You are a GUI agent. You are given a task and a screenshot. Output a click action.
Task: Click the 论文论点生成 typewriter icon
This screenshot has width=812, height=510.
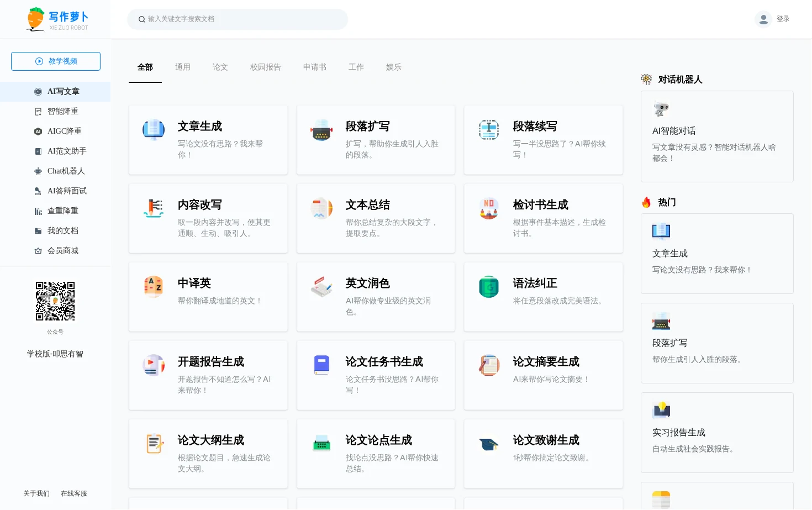click(x=321, y=444)
